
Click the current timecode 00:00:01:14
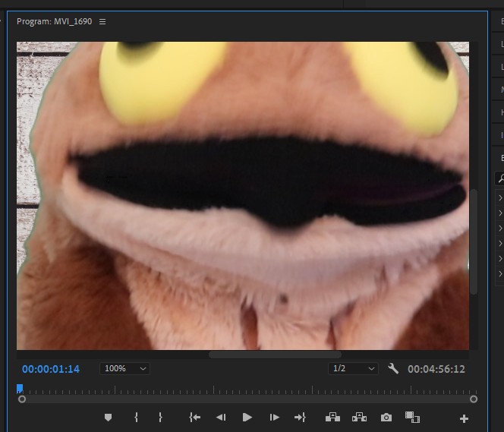click(x=51, y=369)
